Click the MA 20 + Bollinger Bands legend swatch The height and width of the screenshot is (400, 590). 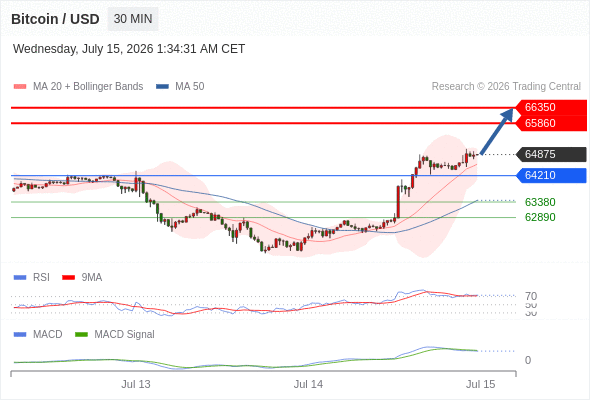[x=20, y=87]
